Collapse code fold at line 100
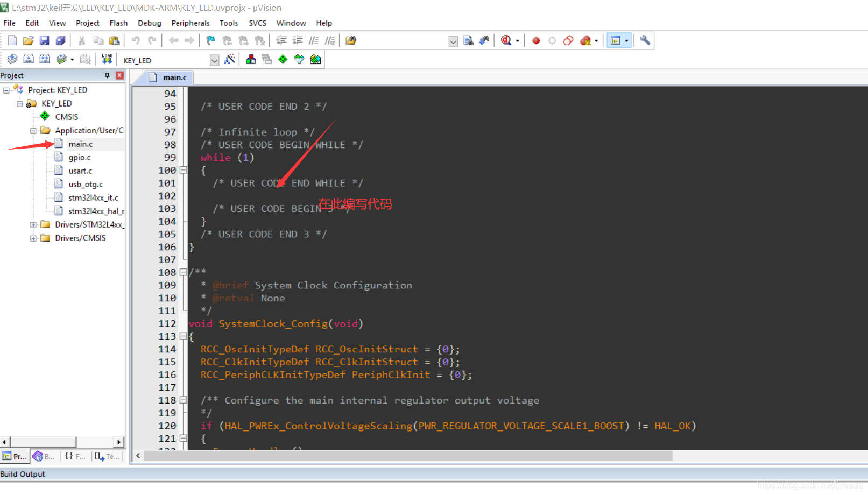This screenshot has width=868, height=495. click(x=183, y=170)
